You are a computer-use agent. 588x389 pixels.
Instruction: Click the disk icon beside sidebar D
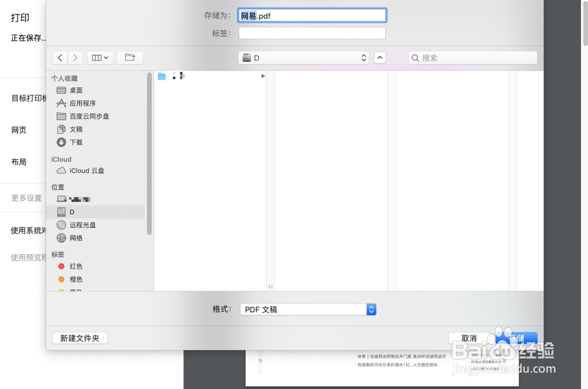click(61, 212)
